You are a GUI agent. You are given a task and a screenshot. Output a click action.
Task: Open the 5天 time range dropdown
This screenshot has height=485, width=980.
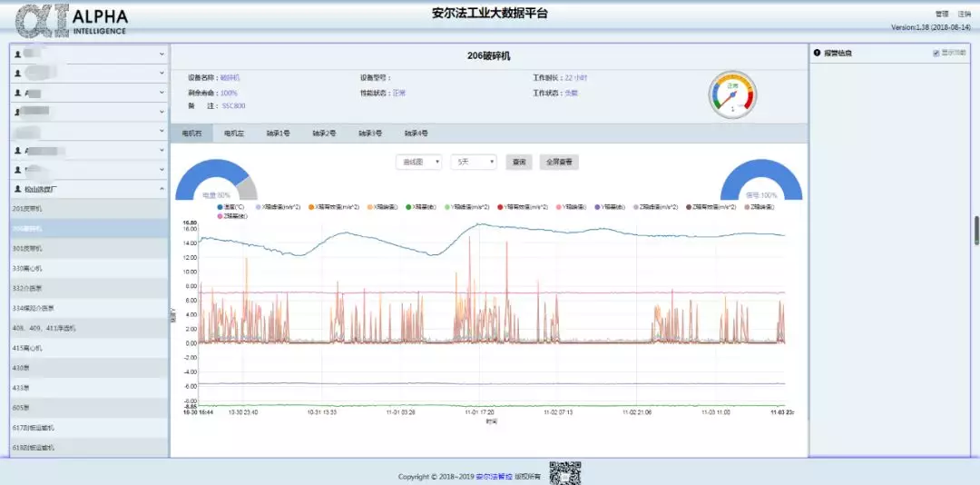pos(473,162)
